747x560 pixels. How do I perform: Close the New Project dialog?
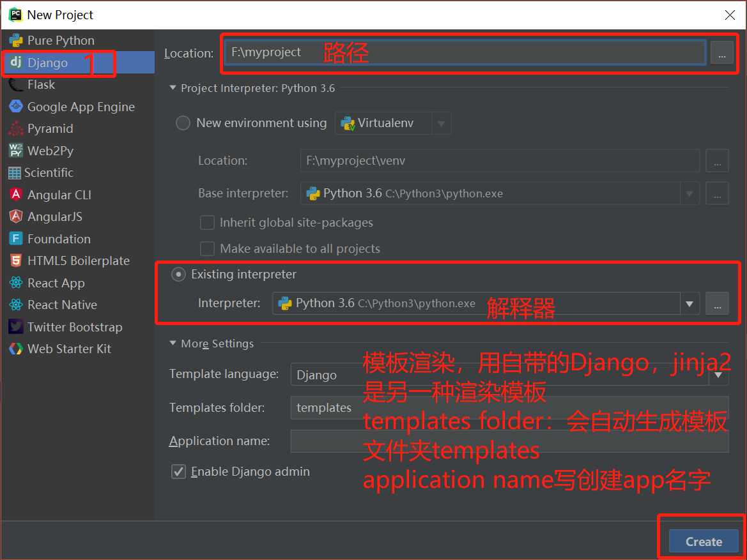(x=729, y=15)
